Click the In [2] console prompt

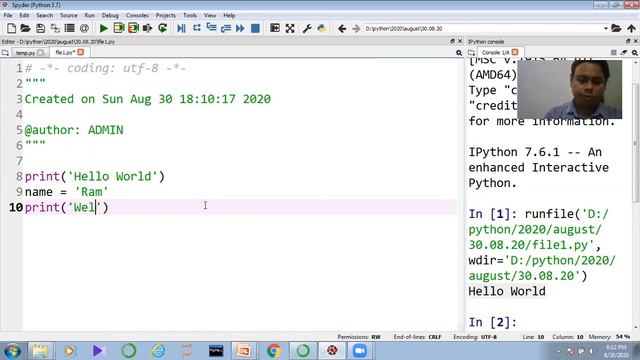tap(493, 322)
